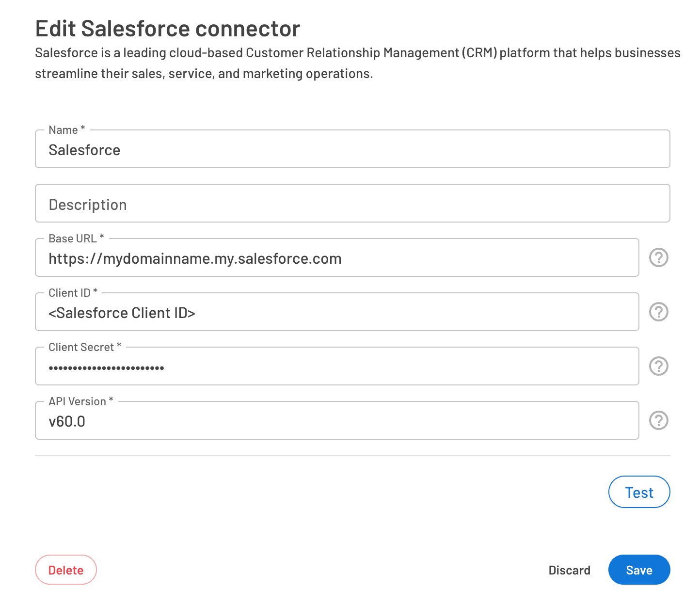Save the connector changes
The height and width of the screenshot is (606, 700).
(638, 570)
